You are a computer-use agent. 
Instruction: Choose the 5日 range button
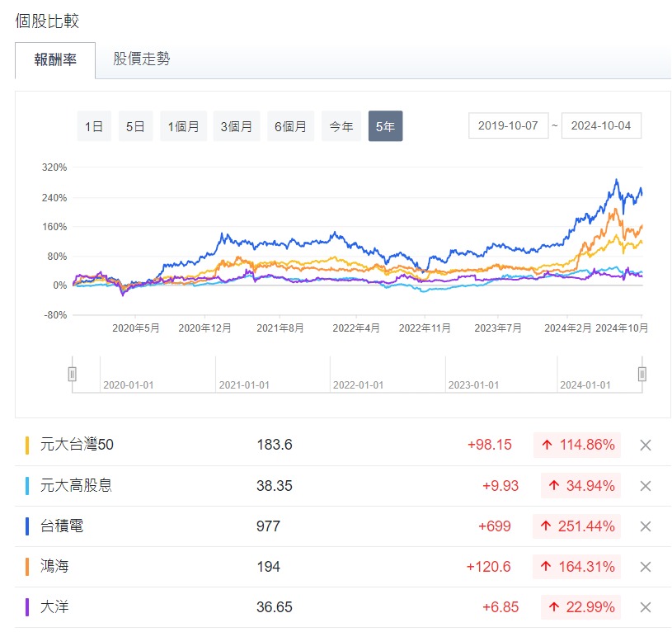point(135,126)
